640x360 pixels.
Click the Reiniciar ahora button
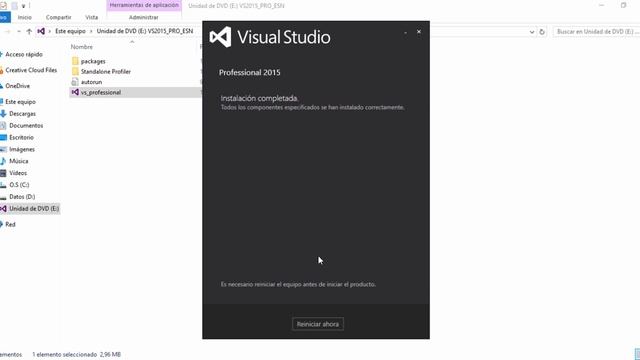point(318,324)
